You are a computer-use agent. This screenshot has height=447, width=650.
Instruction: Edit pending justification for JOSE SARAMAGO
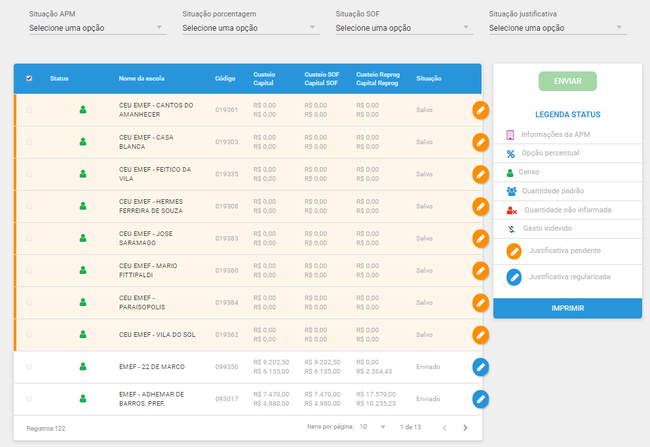pyautogui.click(x=480, y=238)
